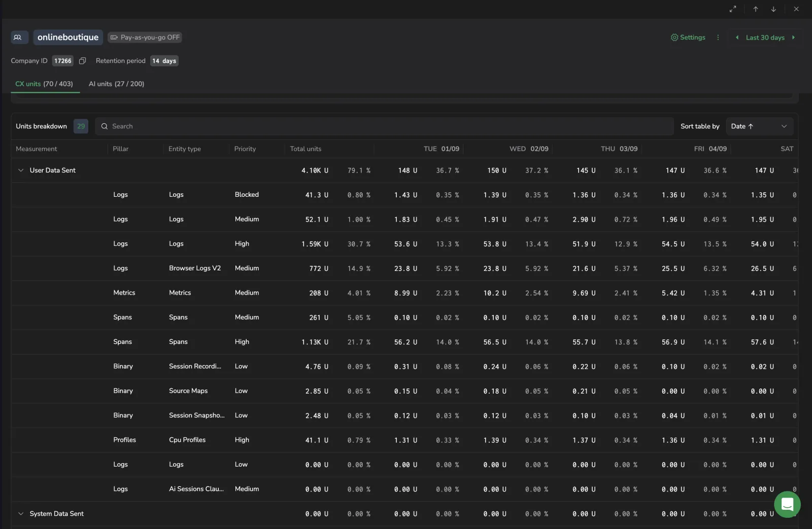Image resolution: width=812 pixels, height=529 pixels.
Task: Click the 79.1 % total percentage
Action: [359, 170]
